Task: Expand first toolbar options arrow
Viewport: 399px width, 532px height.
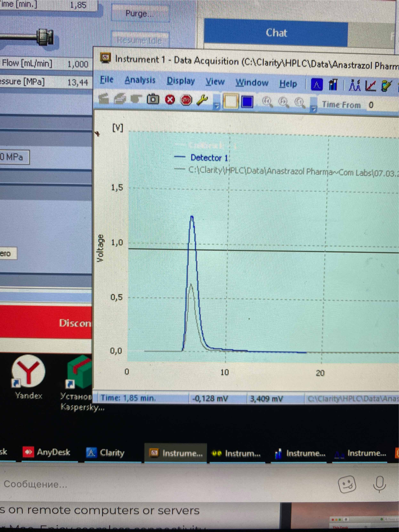Action: click(x=217, y=106)
